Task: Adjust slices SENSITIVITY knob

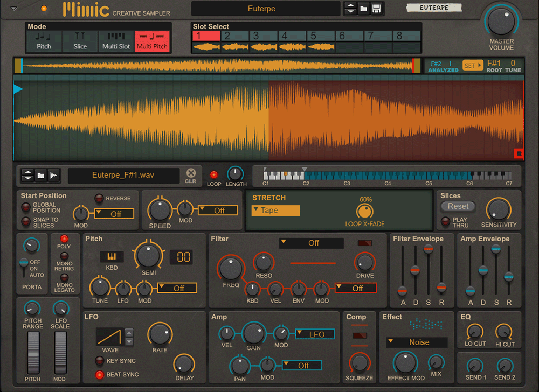Action: pos(499,209)
